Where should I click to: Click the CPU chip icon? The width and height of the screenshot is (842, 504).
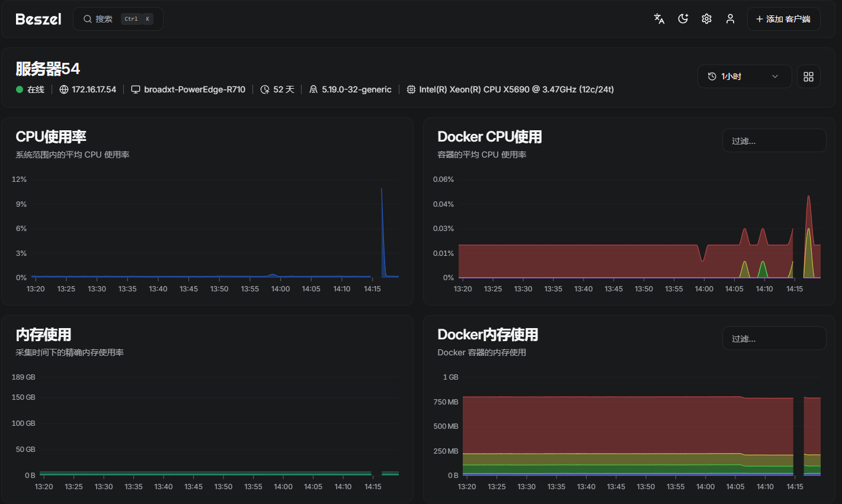coord(411,89)
